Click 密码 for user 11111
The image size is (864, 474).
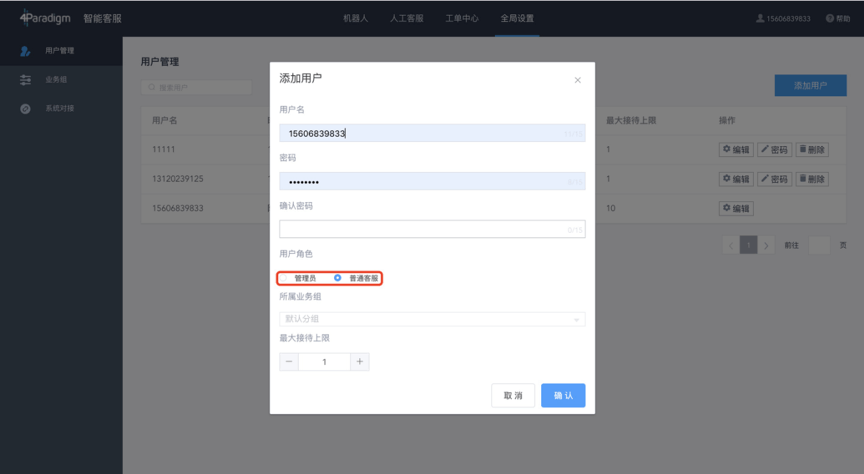coord(775,149)
